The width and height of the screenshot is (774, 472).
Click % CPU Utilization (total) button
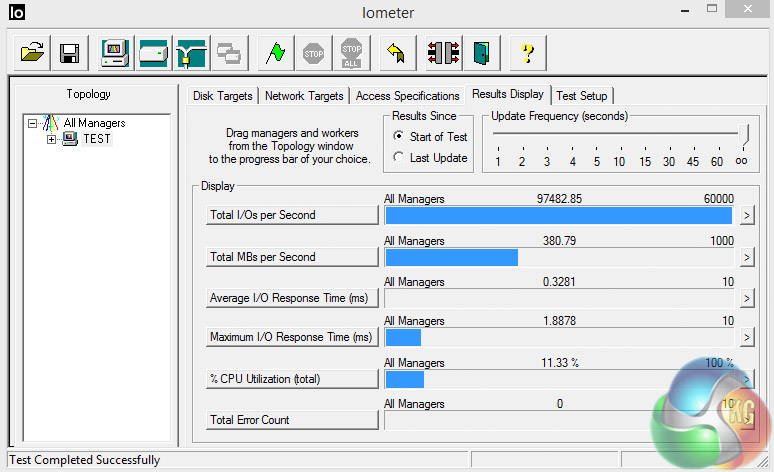coord(292,379)
